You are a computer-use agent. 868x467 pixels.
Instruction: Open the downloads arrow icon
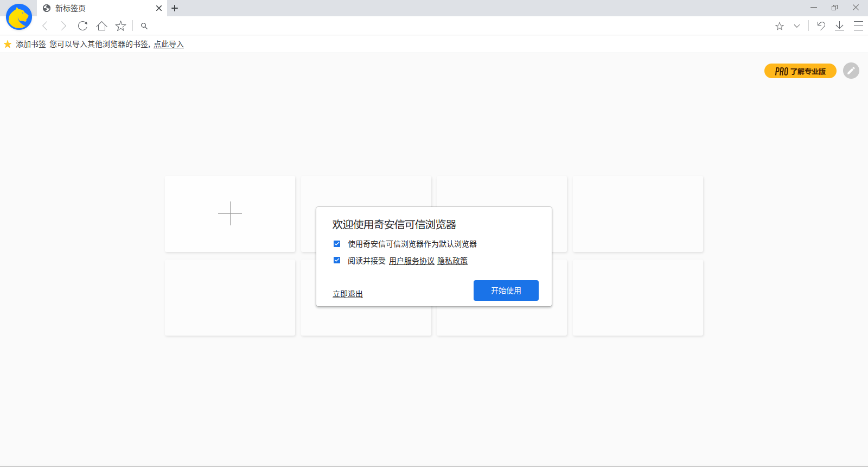coord(839,26)
